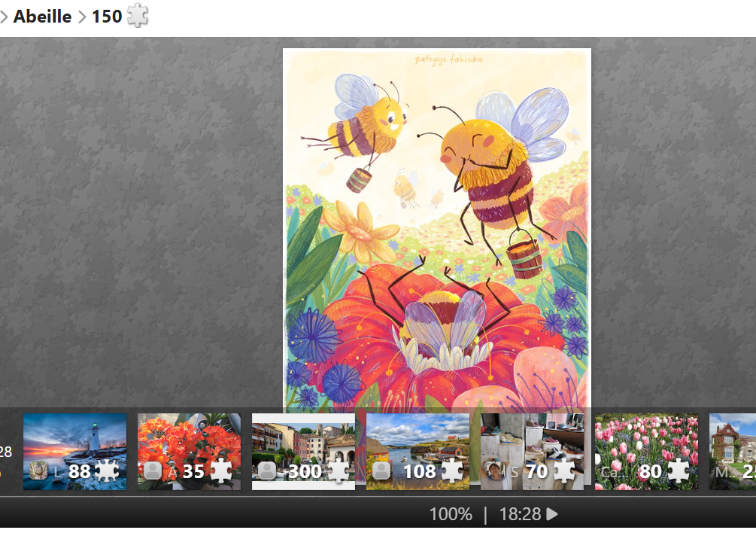Click the 35 piece count text

(x=193, y=472)
